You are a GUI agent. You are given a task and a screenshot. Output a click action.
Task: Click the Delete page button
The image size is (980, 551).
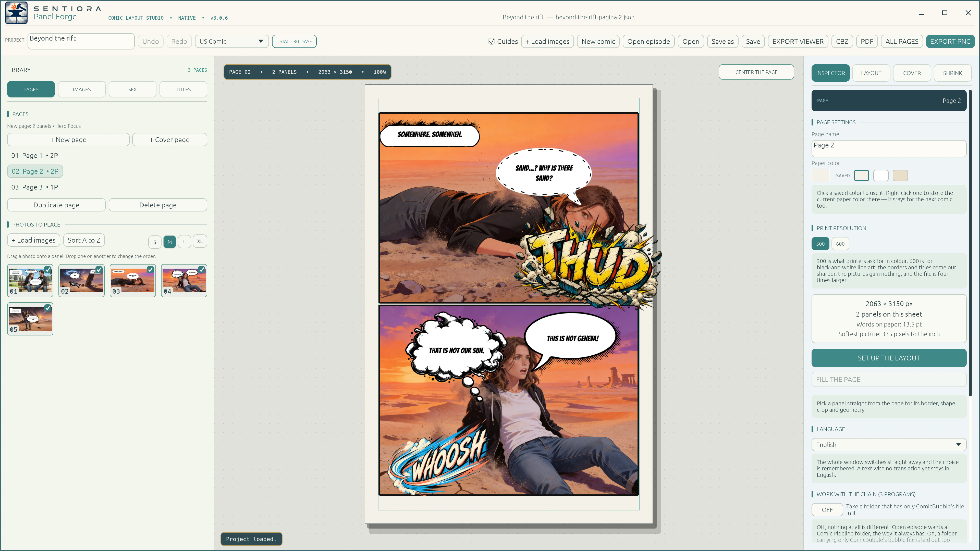[x=158, y=205]
